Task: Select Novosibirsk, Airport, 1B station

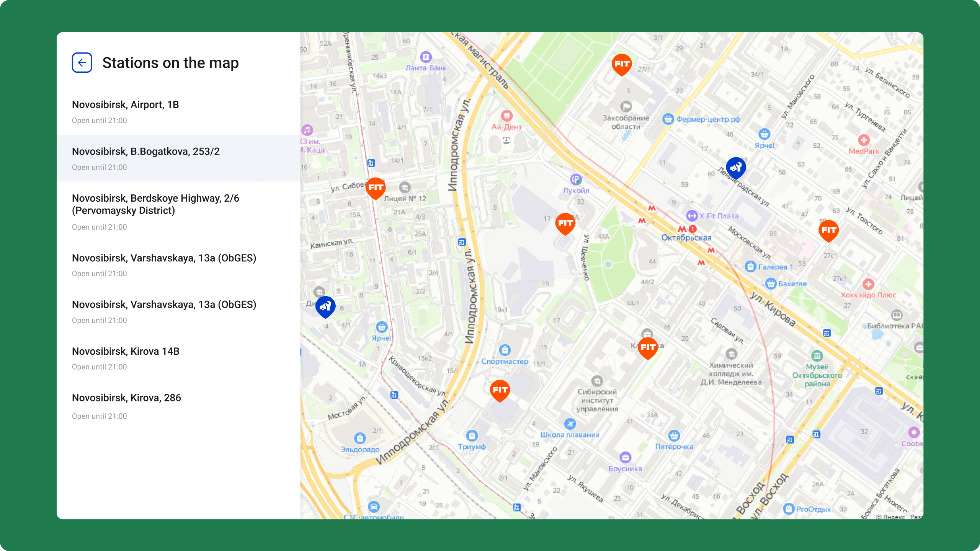Action: click(178, 111)
